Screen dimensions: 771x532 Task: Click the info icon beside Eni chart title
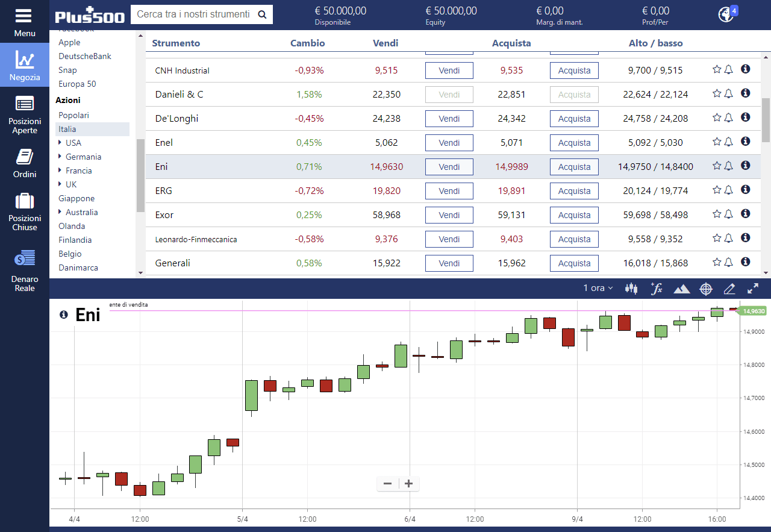64,315
